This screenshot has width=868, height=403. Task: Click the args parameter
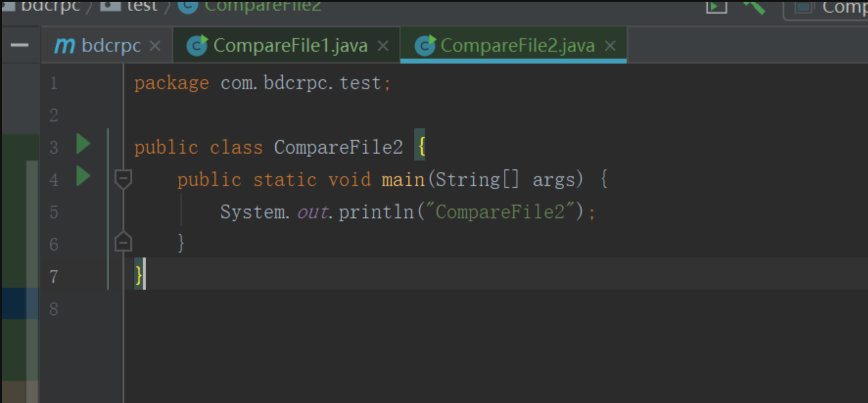[x=554, y=180]
